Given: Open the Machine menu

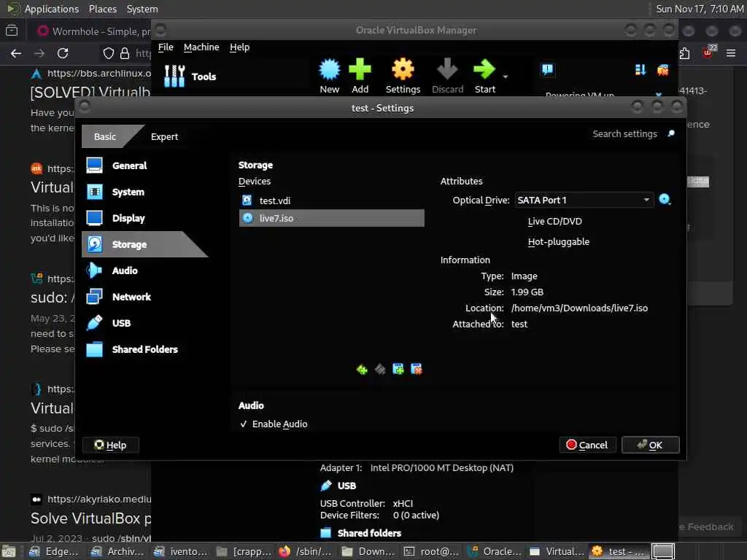Looking at the screenshot, I should pyautogui.click(x=201, y=47).
